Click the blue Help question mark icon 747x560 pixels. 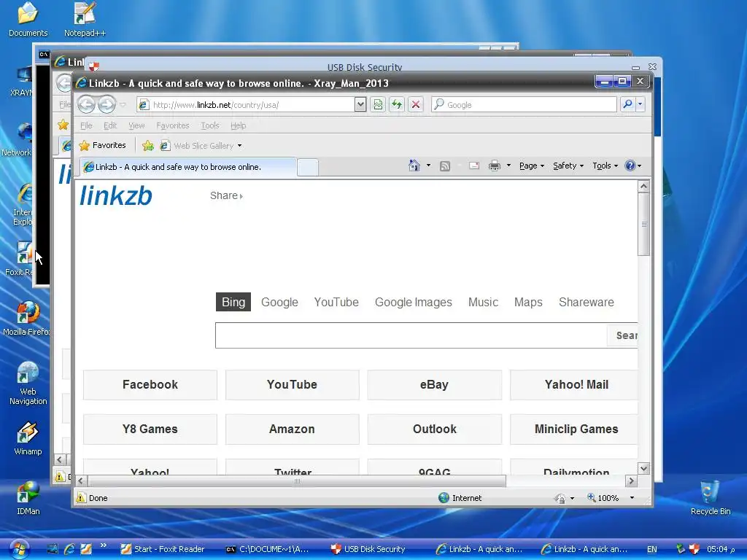[x=630, y=166]
